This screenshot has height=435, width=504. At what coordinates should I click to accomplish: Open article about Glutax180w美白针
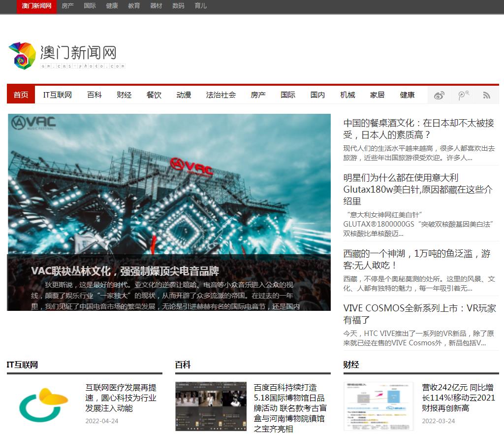click(418, 189)
